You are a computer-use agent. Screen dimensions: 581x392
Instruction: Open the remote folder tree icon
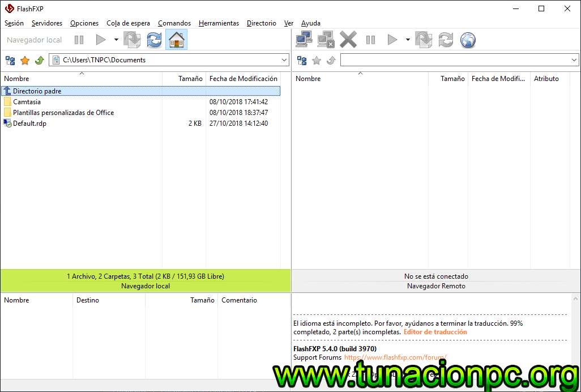pos(302,61)
